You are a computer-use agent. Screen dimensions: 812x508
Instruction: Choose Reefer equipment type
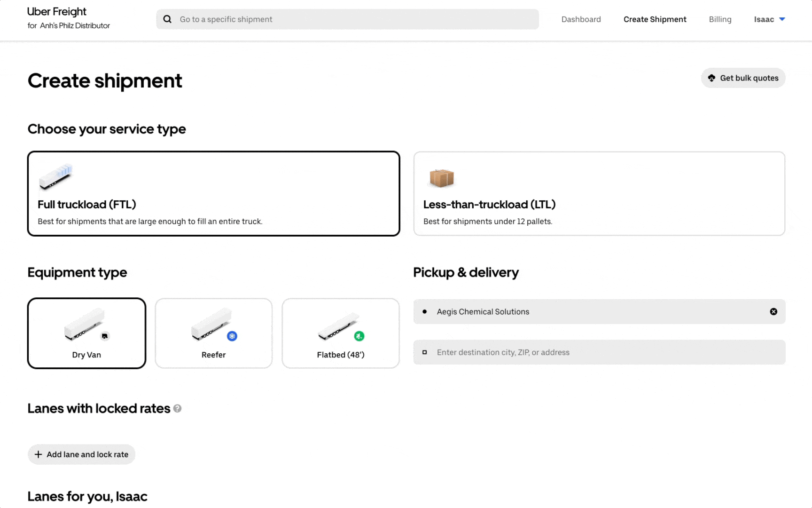pos(214,333)
